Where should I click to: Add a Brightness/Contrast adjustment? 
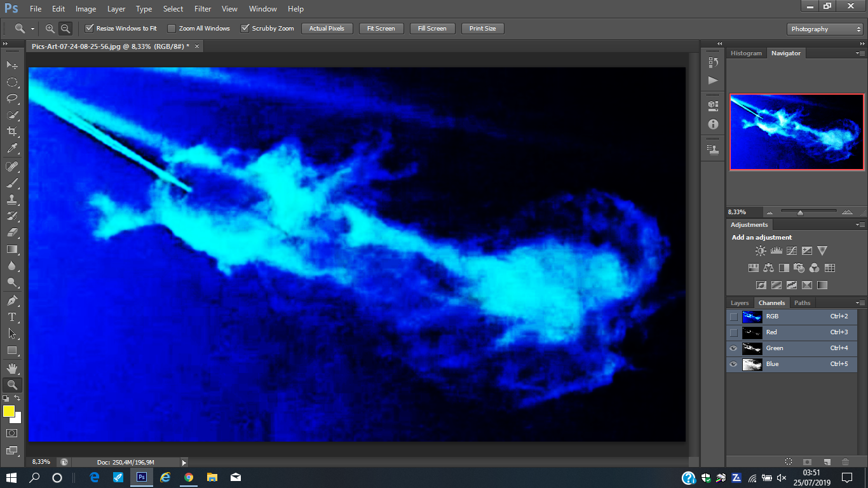click(x=761, y=251)
